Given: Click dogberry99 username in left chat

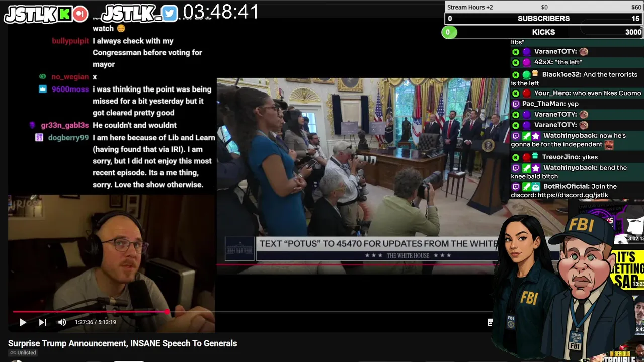Looking at the screenshot, I should coord(68,138).
